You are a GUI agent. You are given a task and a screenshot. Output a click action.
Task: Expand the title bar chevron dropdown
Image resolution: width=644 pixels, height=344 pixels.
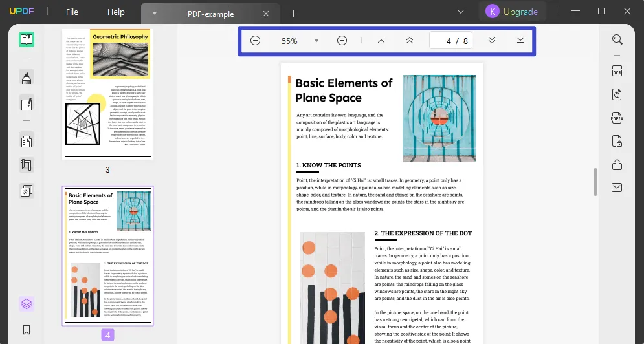tap(461, 12)
